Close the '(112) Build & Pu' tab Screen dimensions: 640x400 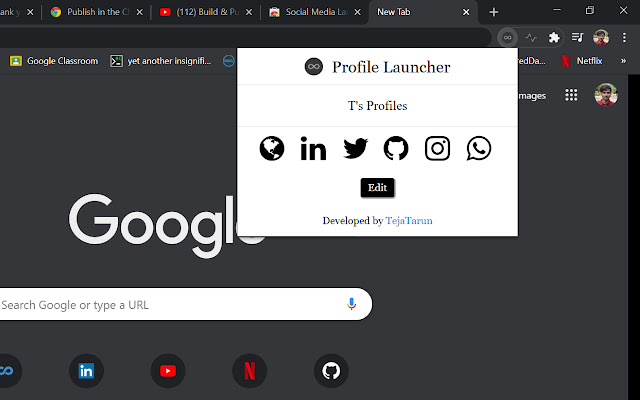point(249,12)
